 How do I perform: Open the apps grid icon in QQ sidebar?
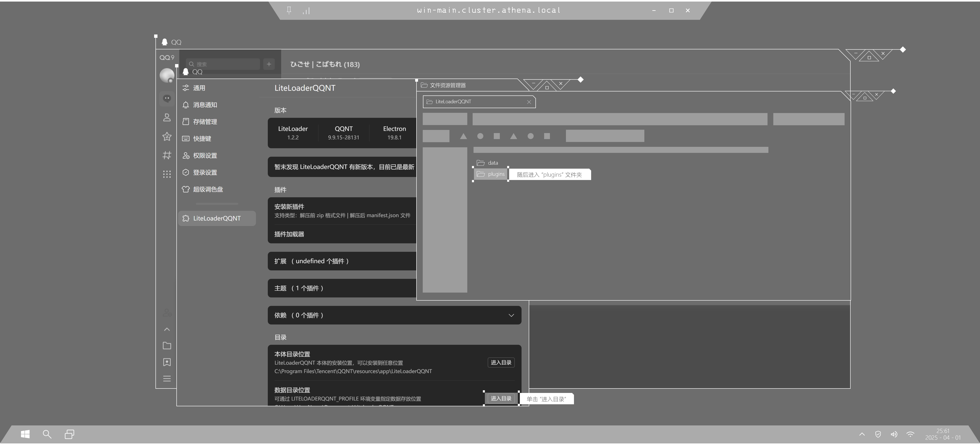[167, 174]
